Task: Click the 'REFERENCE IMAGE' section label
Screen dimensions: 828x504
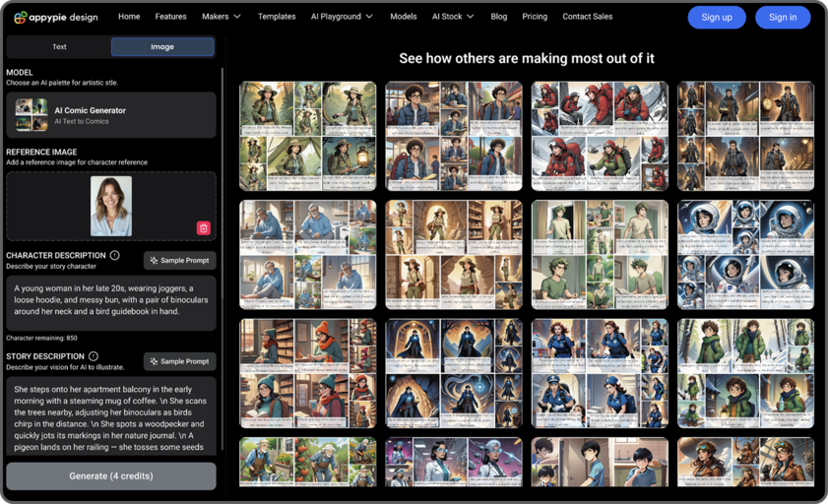Action: 41,152
